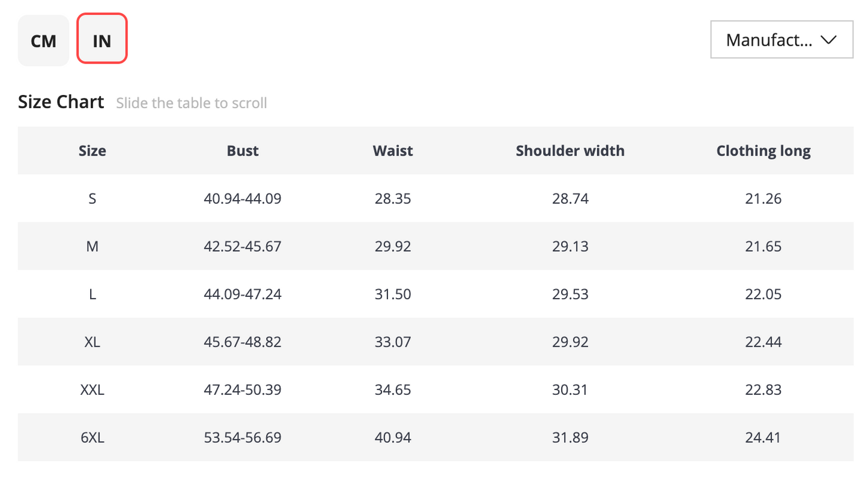Image resolution: width=868 pixels, height=485 pixels.
Task: Click the Waist column header
Action: tap(393, 150)
